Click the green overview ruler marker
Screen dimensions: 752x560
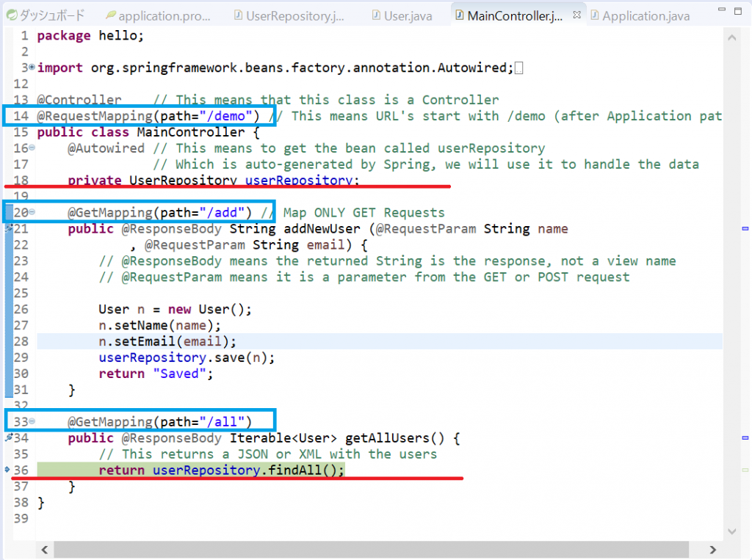coord(745,470)
